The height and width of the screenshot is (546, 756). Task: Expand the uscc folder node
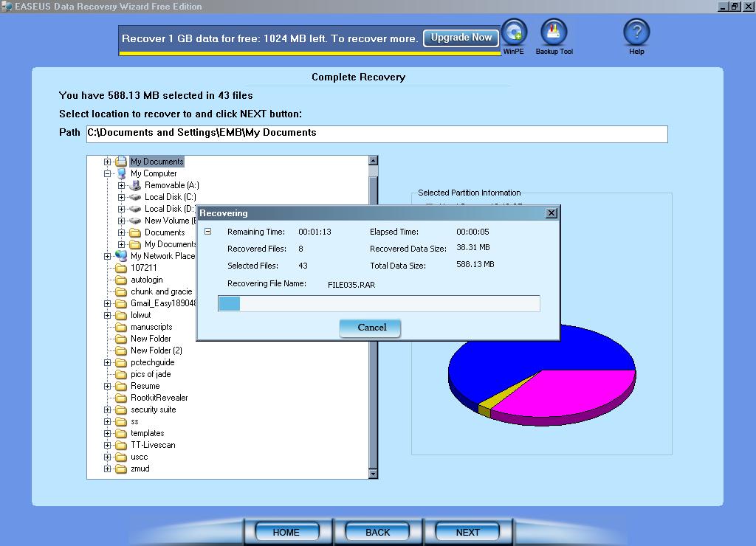108,457
